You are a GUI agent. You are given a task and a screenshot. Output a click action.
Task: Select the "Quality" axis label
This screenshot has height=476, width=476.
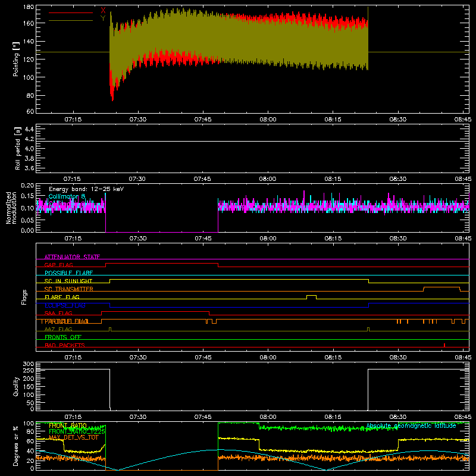(x=16, y=386)
